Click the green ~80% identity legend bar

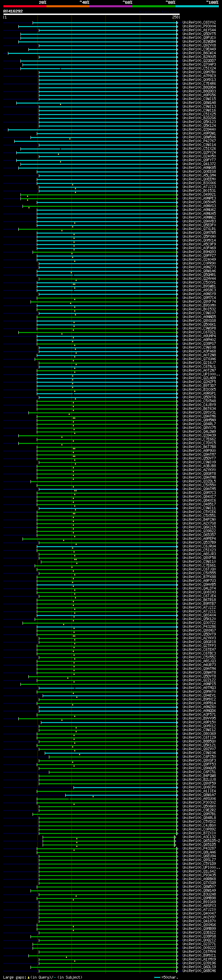pyautogui.click(x=154, y=6)
